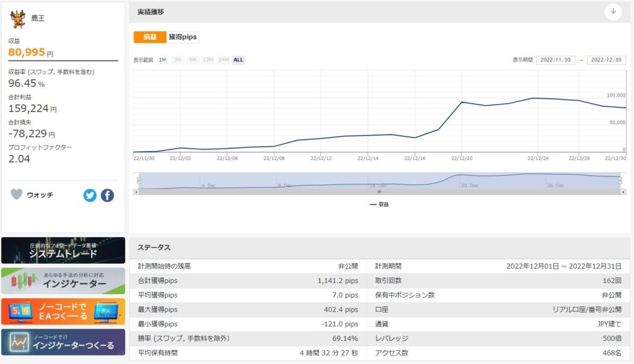Set display range to ALL
Image resolution: width=634 pixels, height=364 pixels.
tap(238, 60)
